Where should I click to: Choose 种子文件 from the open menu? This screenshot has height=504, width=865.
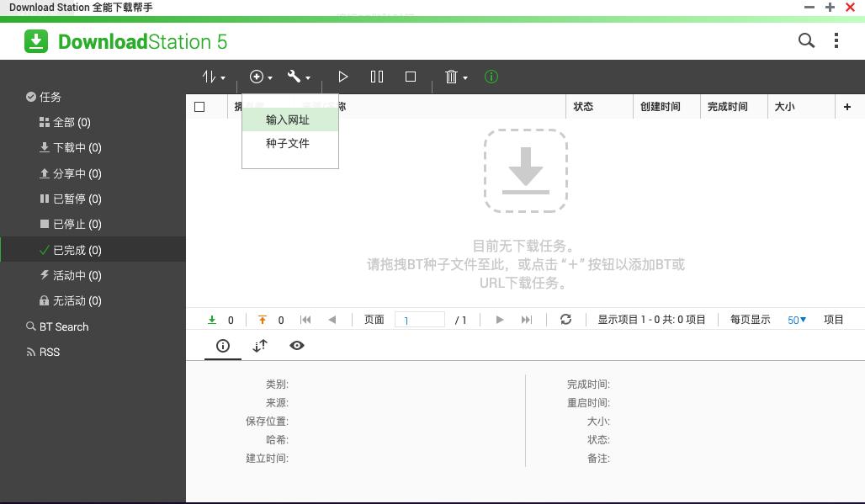pos(289,143)
